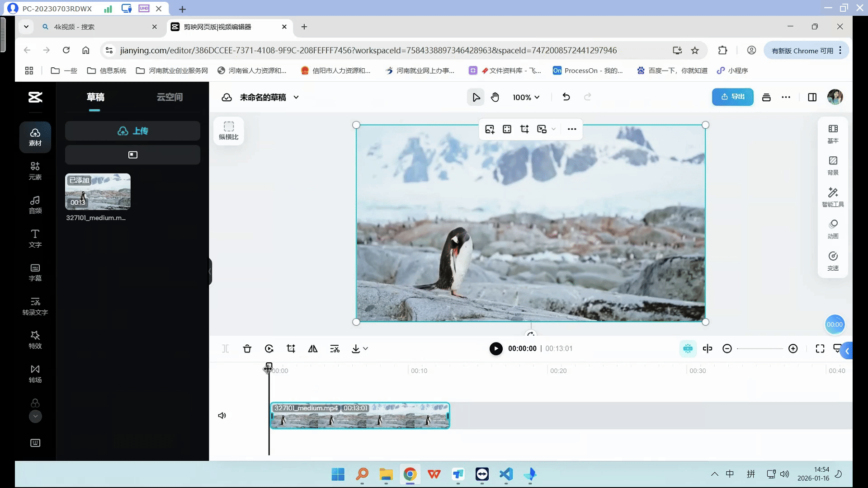868x488 pixels.
Task: Click the timeline zoom slider track
Action: 759,349
